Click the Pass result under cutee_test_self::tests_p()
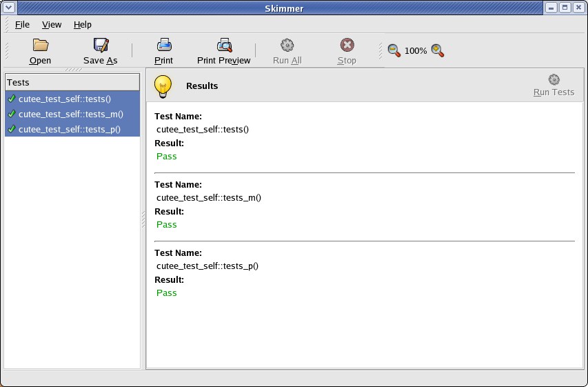This screenshot has height=387, width=588. 167,292
